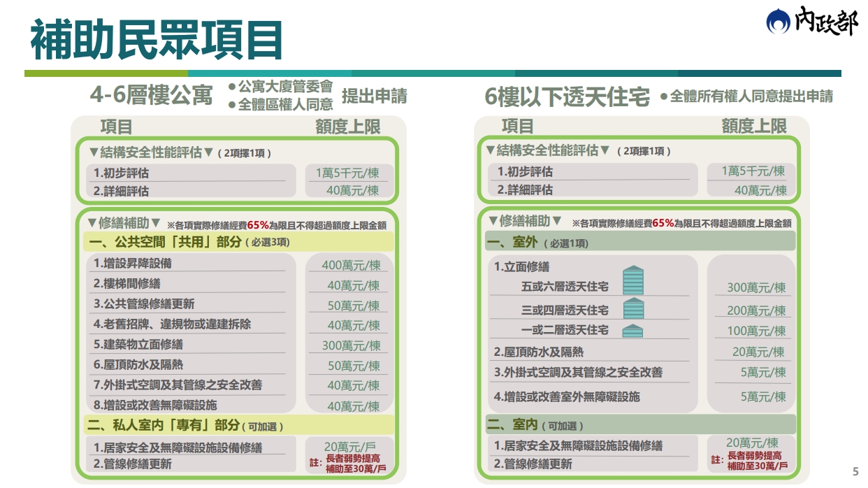This screenshot has height=488, width=868.
Task: Click the 400萬元/棟 amount cell
Action: (351, 265)
